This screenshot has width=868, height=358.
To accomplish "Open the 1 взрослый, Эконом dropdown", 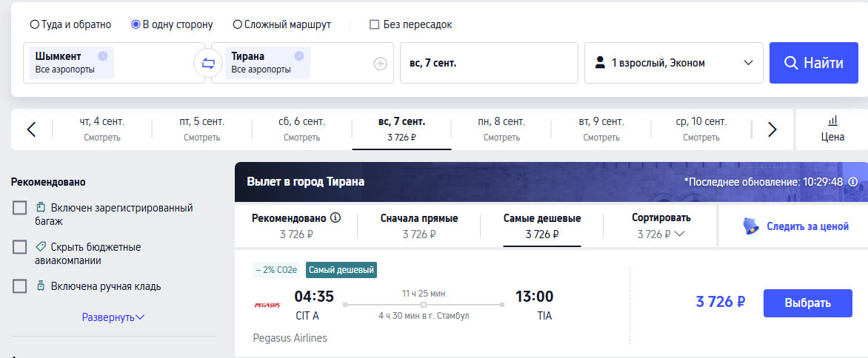I will (674, 63).
